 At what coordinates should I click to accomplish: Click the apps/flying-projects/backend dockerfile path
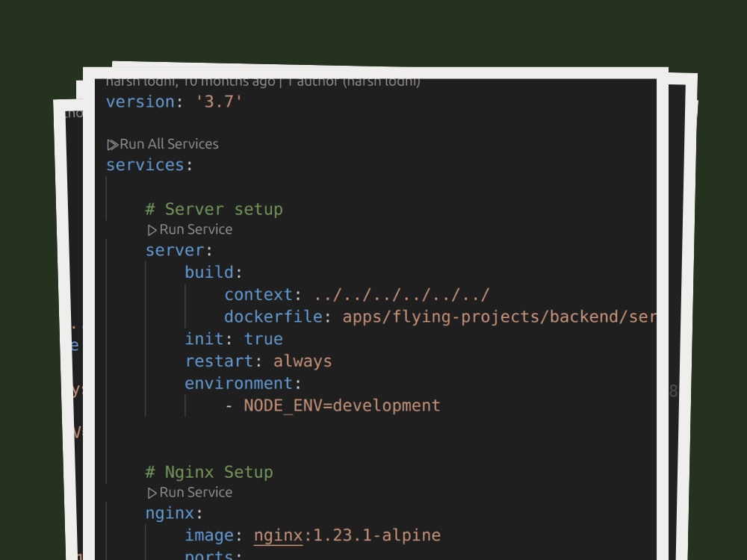pyautogui.click(x=499, y=317)
